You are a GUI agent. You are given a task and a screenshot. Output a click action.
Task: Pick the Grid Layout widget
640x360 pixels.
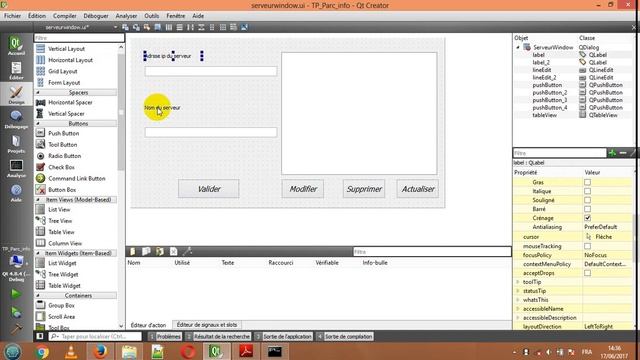62,71
